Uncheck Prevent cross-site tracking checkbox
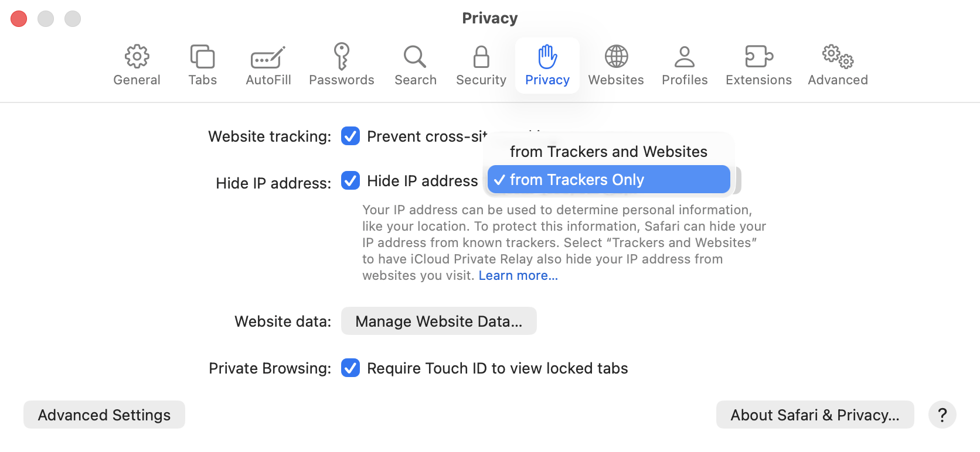The width and height of the screenshot is (980, 452). click(x=351, y=136)
